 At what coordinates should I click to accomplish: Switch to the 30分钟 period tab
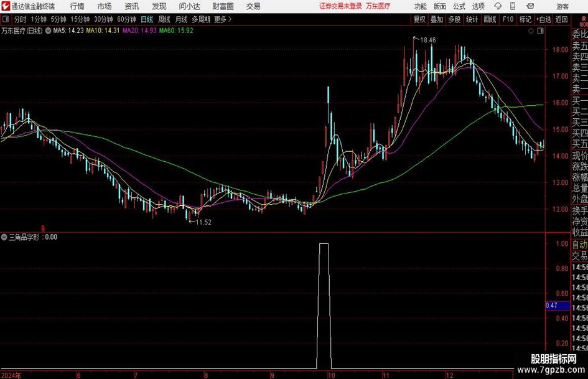(x=103, y=19)
